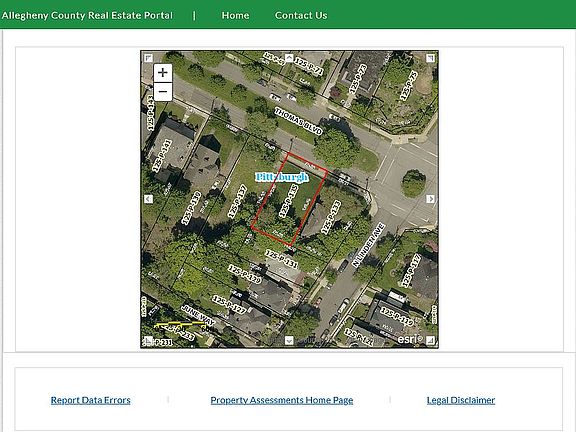The image size is (576, 432).
Task: Pan map up with top arrow
Action: [x=289, y=58]
